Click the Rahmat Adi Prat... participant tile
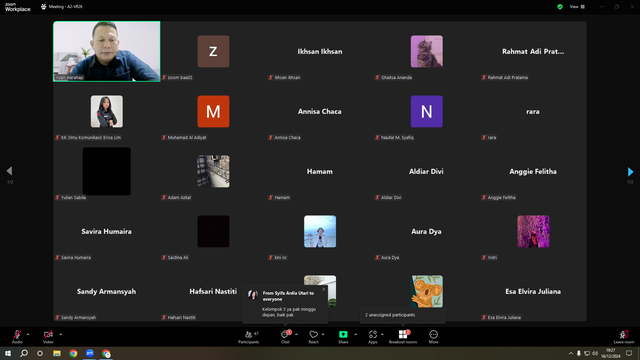This screenshot has height=360, width=640. tap(533, 51)
